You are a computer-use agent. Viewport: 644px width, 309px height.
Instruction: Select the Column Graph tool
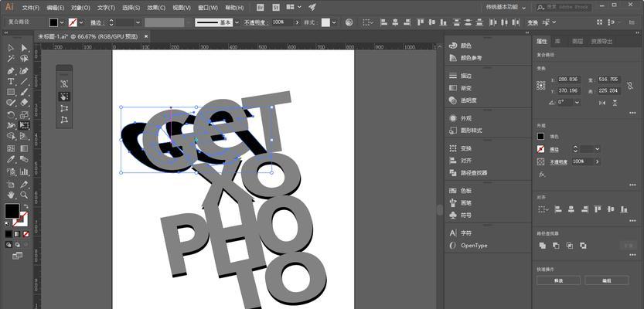pyautogui.click(x=24, y=171)
